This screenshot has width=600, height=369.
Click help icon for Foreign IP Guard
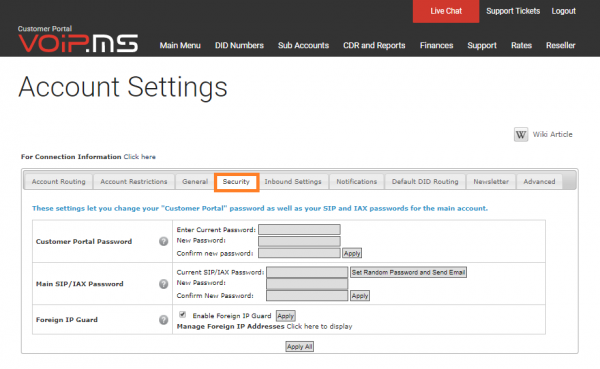click(163, 320)
